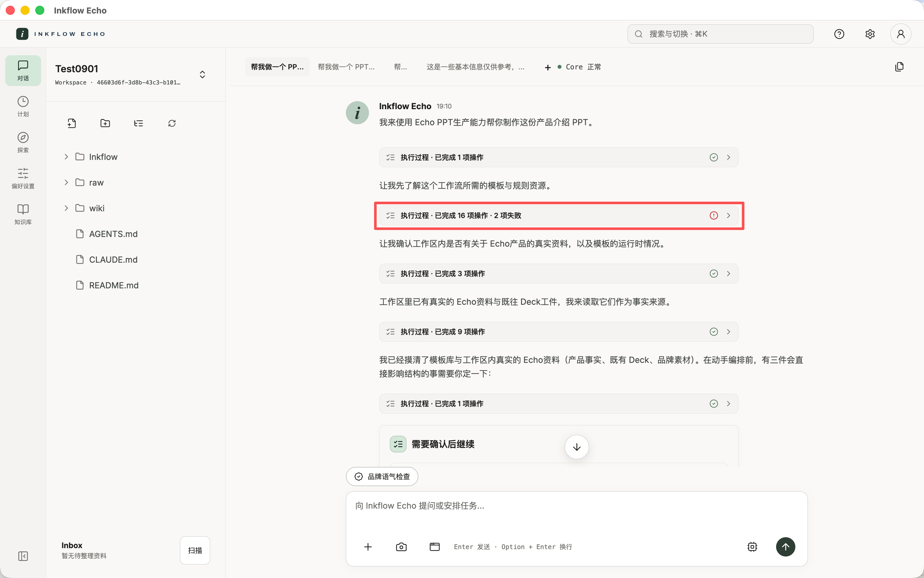Open the 探索 explore section
The width and height of the screenshot is (924, 578).
click(23, 142)
